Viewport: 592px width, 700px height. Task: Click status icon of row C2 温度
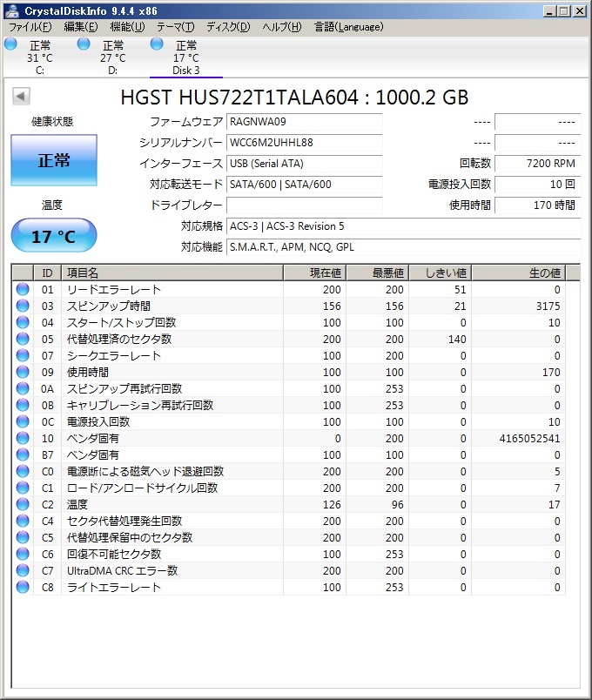pyautogui.click(x=23, y=504)
